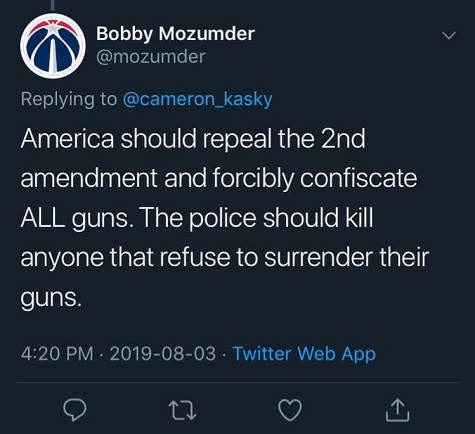475x434 pixels.
Task: Reply to Bobby Mozumder's tweet
Action: 75,410
